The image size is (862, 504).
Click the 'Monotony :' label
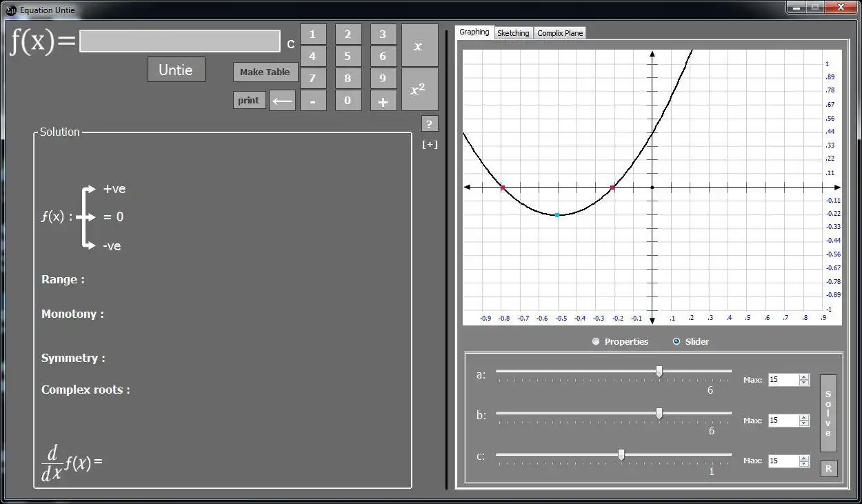click(x=72, y=314)
